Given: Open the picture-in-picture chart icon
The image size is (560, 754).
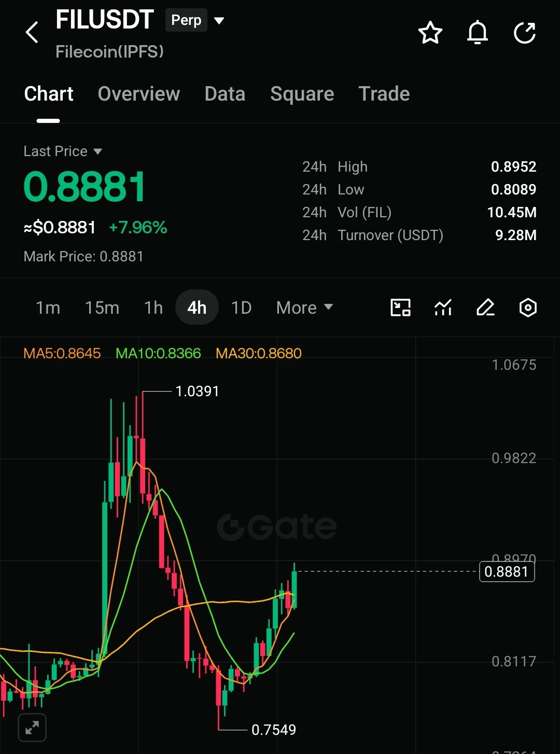Looking at the screenshot, I should tap(400, 308).
